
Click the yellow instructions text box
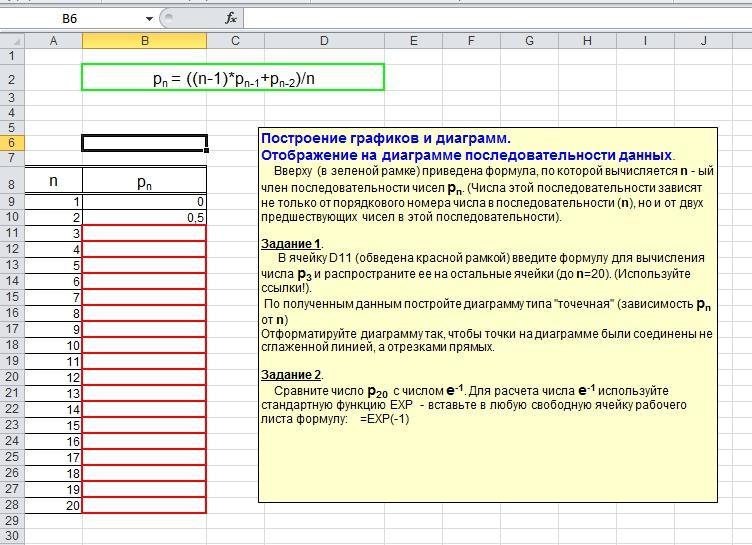point(487,440)
